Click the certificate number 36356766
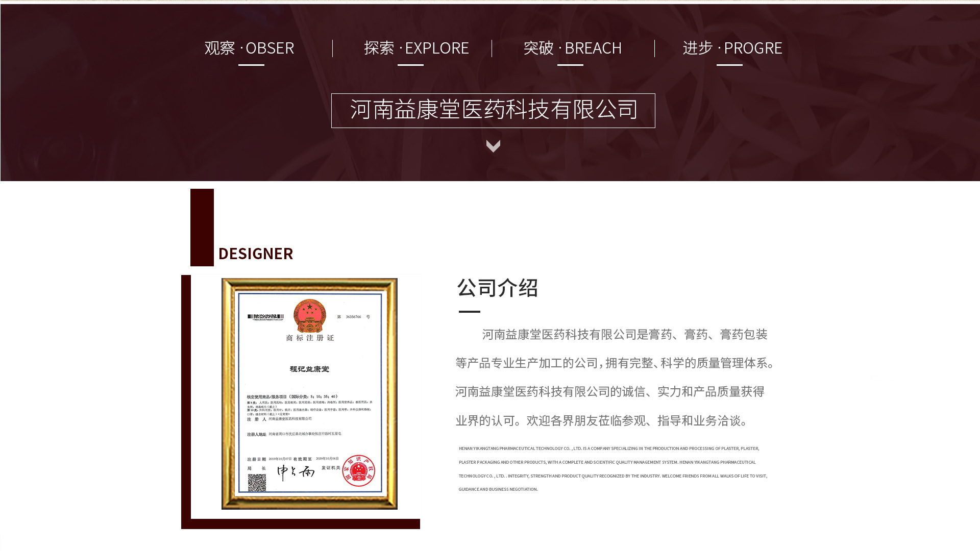This screenshot has width=980, height=551. tap(353, 317)
